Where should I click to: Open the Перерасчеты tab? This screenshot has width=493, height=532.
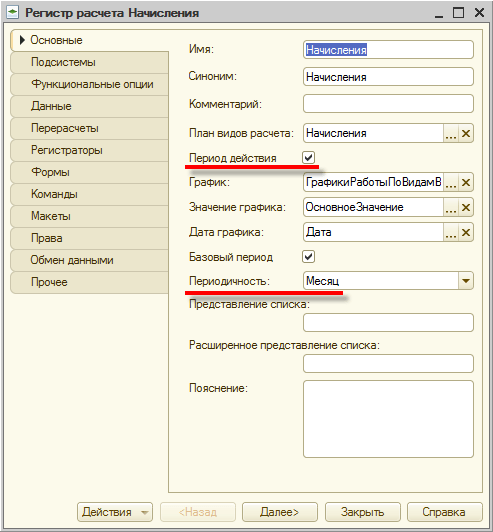90,128
